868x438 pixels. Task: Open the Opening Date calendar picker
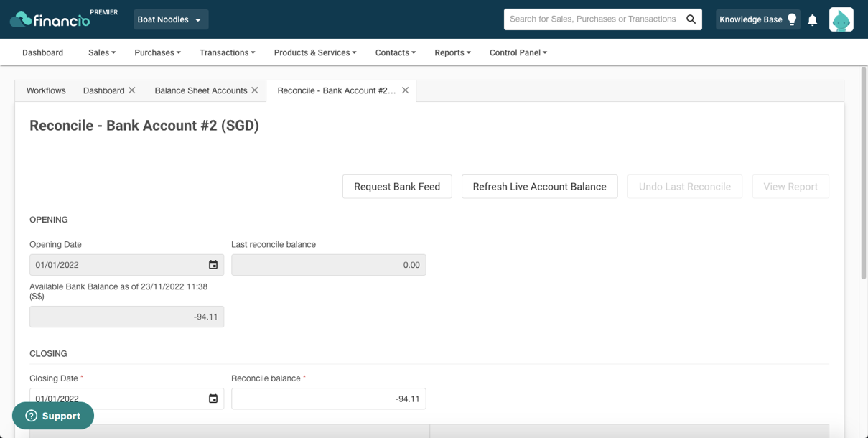[213, 264]
